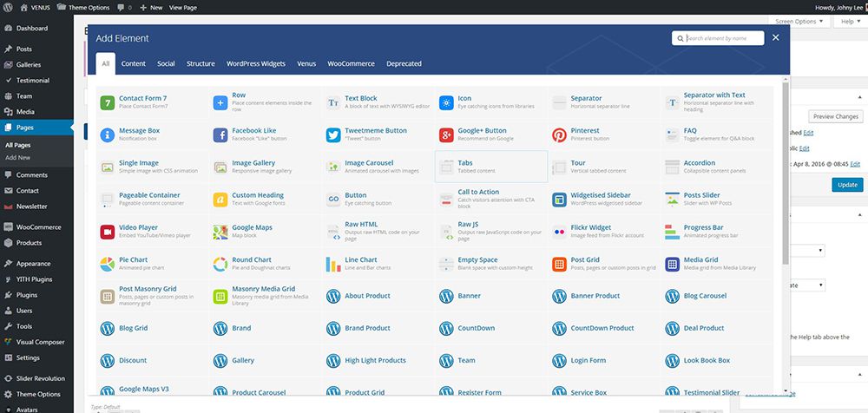The width and height of the screenshot is (868, 413).
Task: Switch to the WooCommerce tab
Action: pos(351,63)
